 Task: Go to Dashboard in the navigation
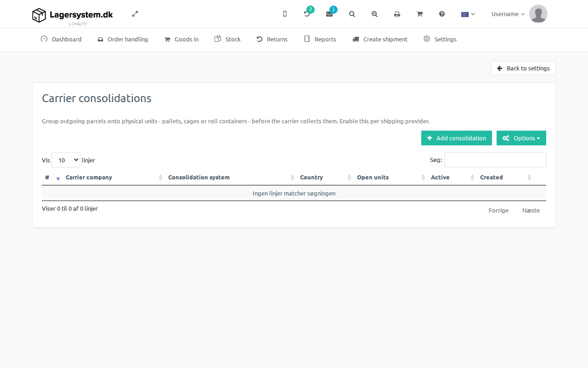pos(61,39)
